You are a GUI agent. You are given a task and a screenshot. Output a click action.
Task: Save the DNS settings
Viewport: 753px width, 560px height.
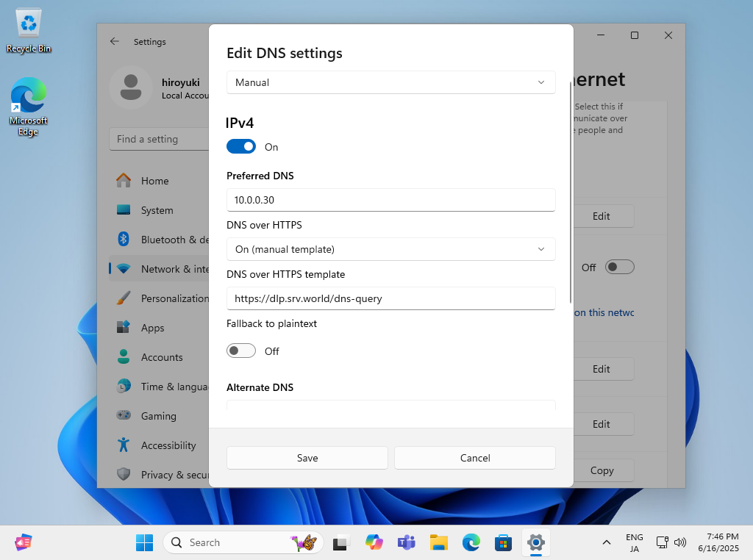click(x=307, y=458)
